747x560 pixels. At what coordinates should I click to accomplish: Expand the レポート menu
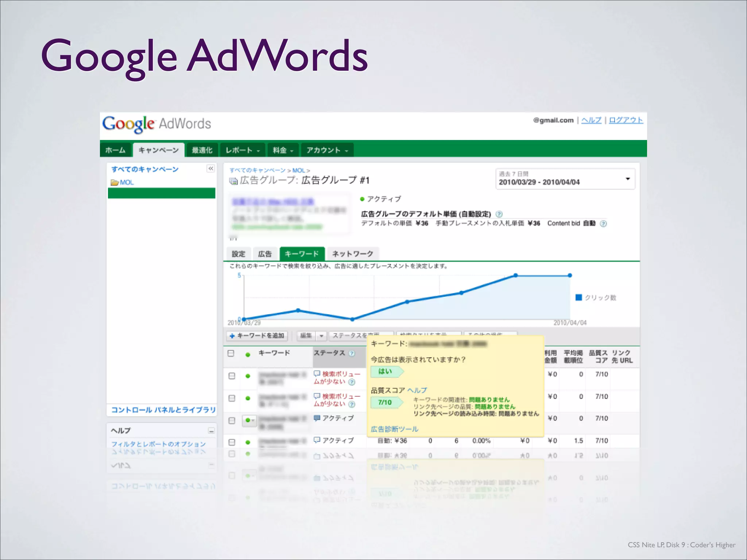pos(242,150)
